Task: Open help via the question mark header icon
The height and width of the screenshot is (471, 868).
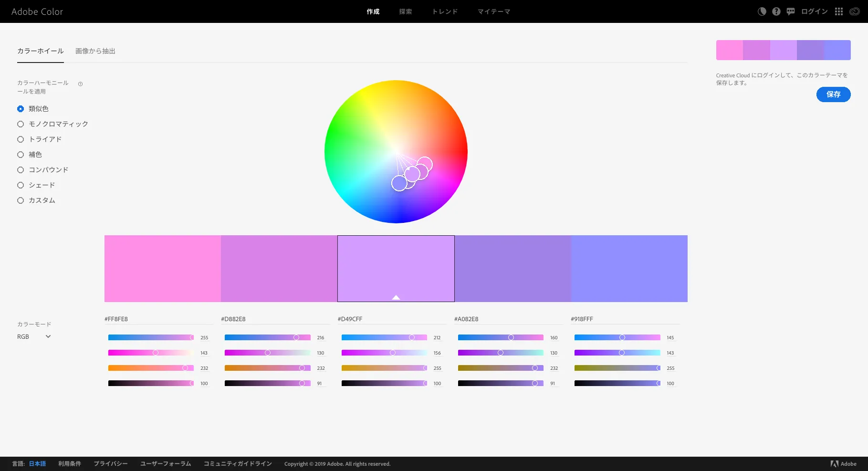Action: pyautogui.click(x=776, y=11)
